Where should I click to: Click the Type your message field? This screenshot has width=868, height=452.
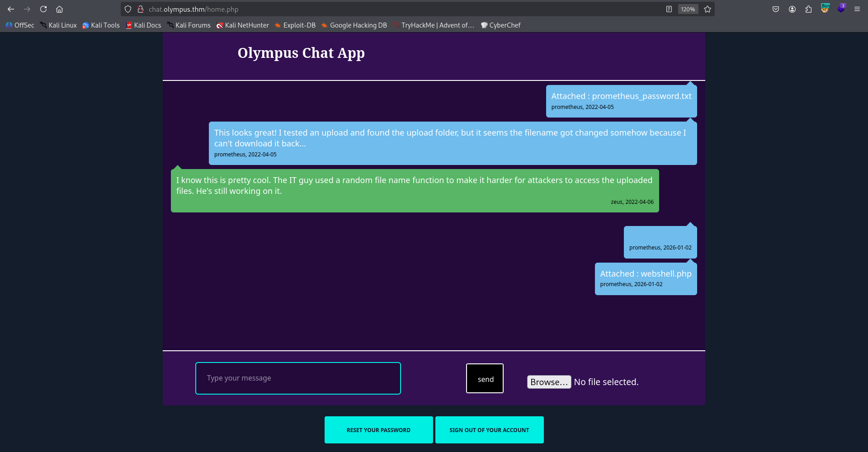pyautogui.click(x=297, y=378)
